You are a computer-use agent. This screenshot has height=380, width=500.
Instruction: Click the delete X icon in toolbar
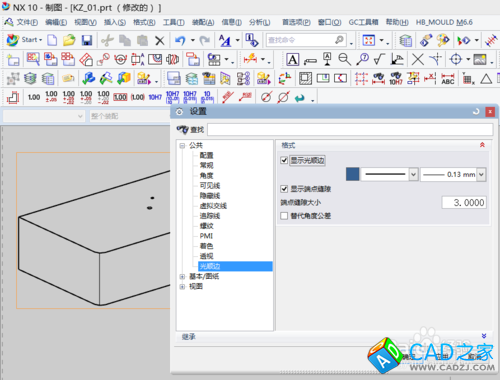[160, 41]
